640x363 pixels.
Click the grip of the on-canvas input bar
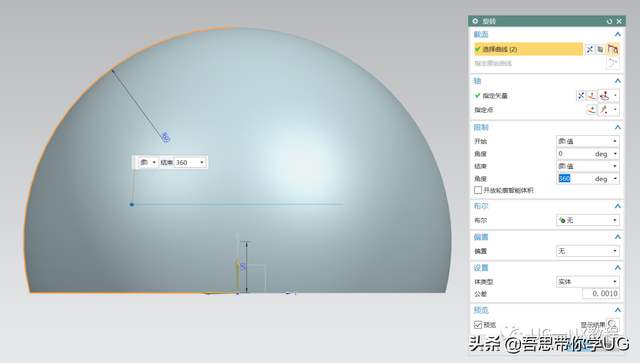134,163
